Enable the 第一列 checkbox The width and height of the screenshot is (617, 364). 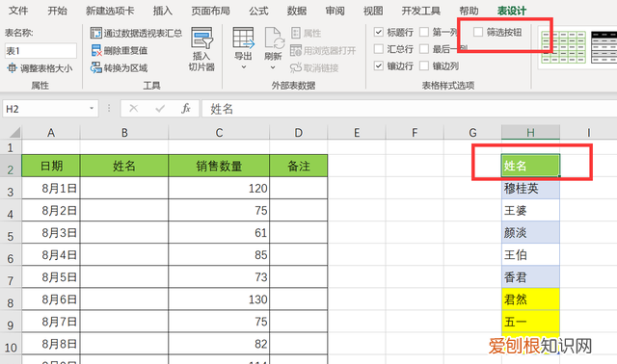[x=424, y=32]
